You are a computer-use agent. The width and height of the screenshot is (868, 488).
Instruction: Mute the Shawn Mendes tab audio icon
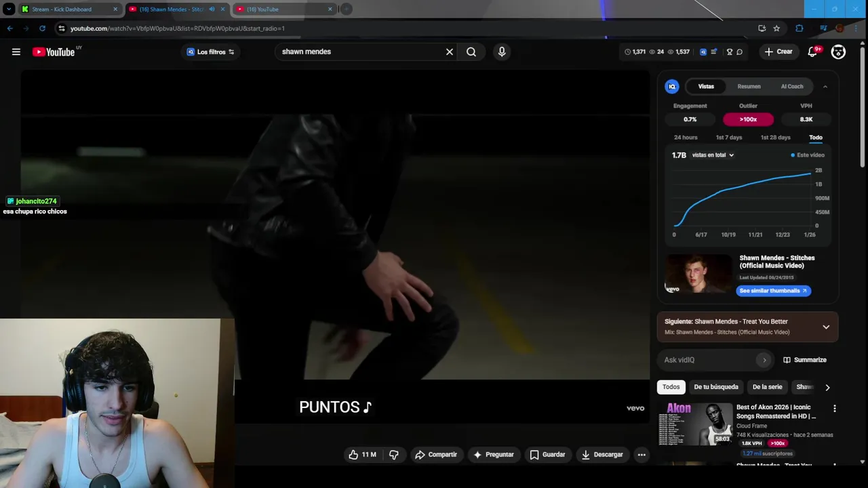click(x=212, y=9)
